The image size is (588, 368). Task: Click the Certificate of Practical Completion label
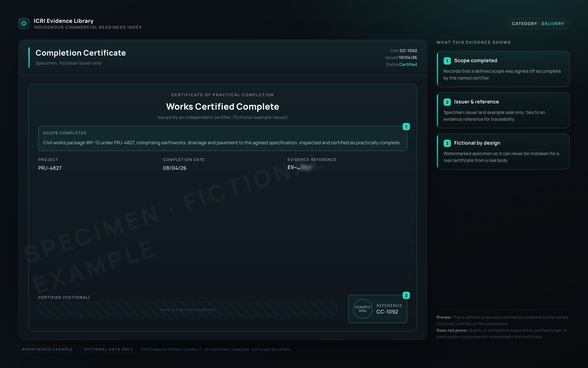coord(223,95)
